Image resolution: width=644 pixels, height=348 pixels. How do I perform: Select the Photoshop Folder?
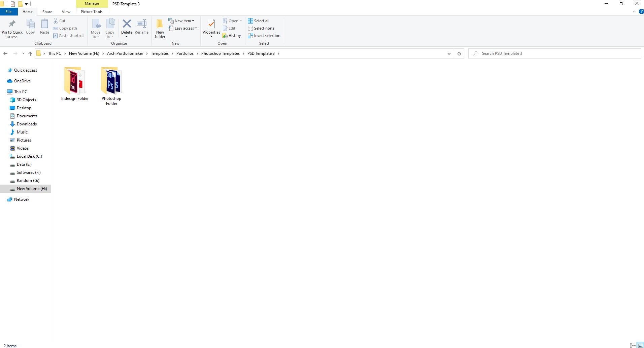111,86
